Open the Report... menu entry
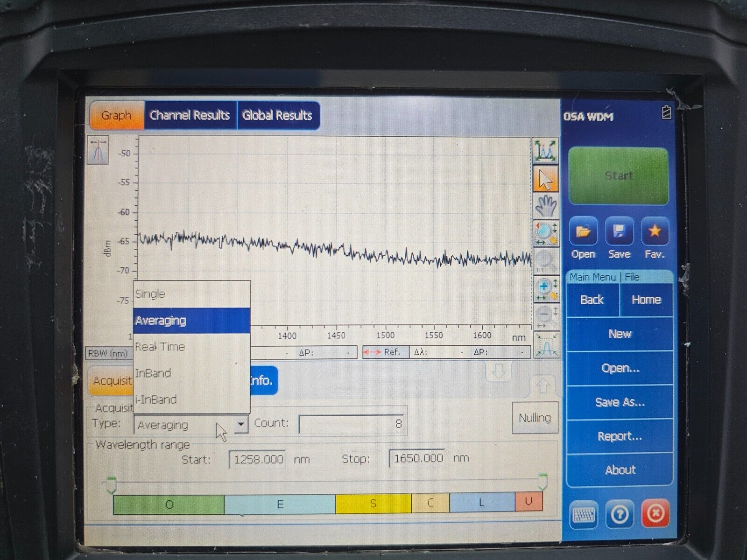The width and height of the screenshot is (747, 560). click(x=620, y=436)
